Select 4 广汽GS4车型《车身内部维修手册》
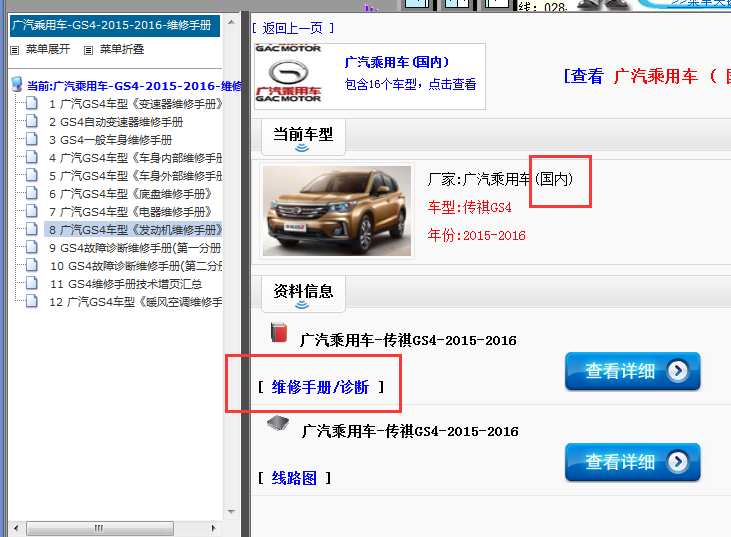Screen dimensions: 731x537 tap(135, 158)
